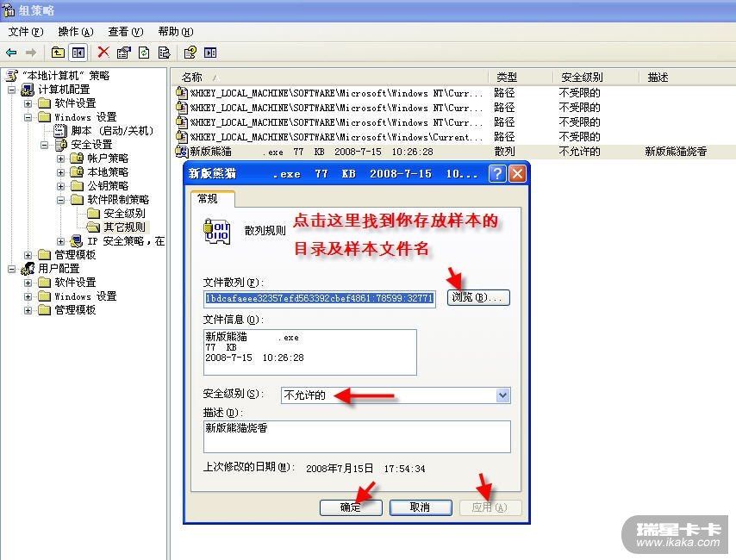The height and width of the screenshot is (560, 736).
Task: Click the icon of the first HKEY_LOCAL_MACHINE path rule
Action: (x=181, y=93)
